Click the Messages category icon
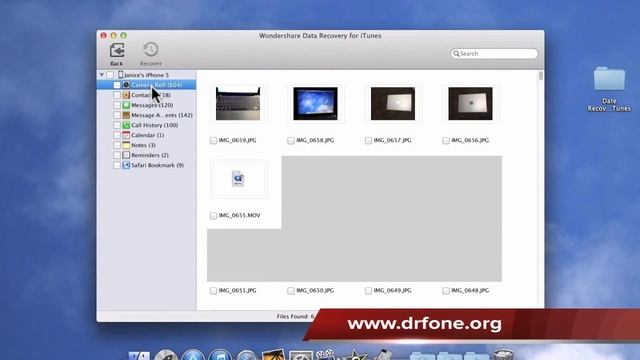This screenshot has width=640, height=360. pos(126,105)
